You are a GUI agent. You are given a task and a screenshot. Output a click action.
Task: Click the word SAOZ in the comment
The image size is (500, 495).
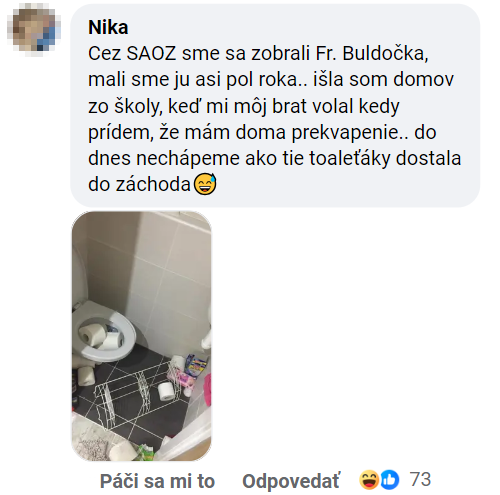click(151, 53)
